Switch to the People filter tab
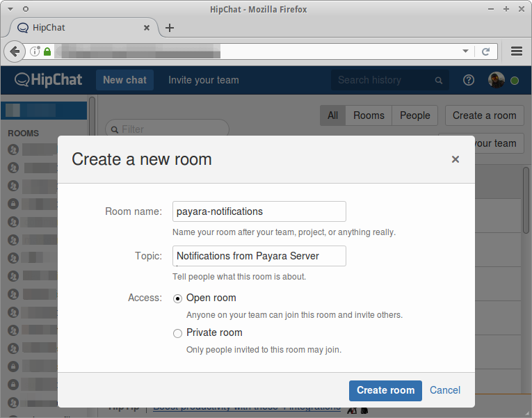532x418 pixels. (415, 115)
